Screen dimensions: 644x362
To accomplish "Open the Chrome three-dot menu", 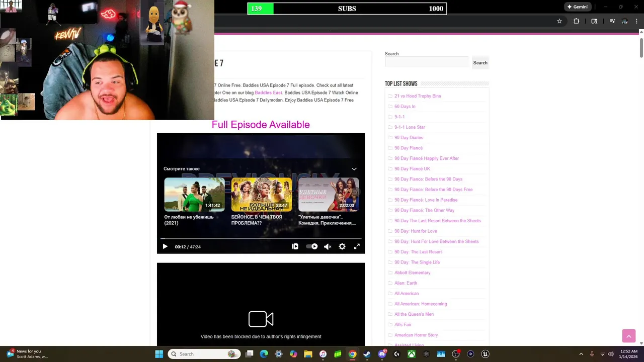I will pos(636,21).
